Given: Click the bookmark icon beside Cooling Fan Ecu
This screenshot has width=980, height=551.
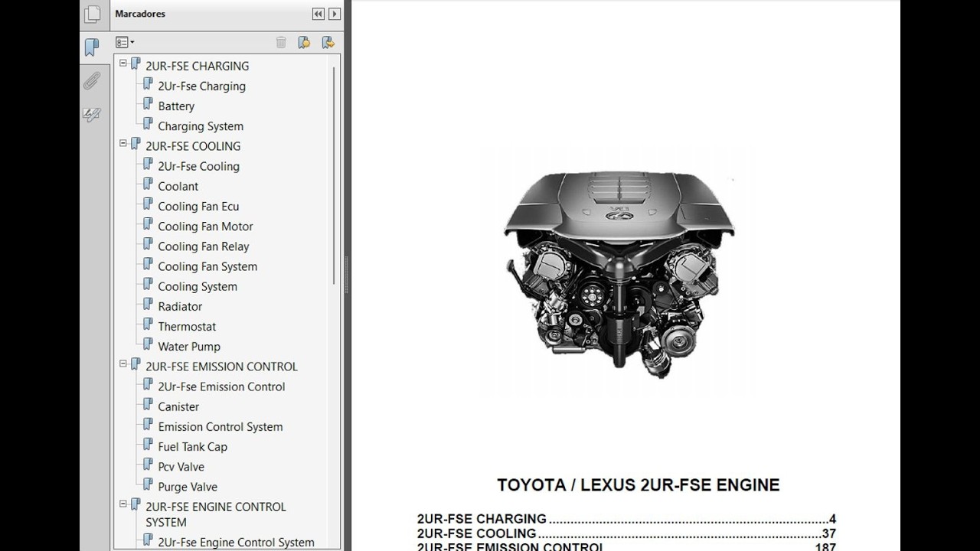Looking at the screenshot, I should pos(148,204).
